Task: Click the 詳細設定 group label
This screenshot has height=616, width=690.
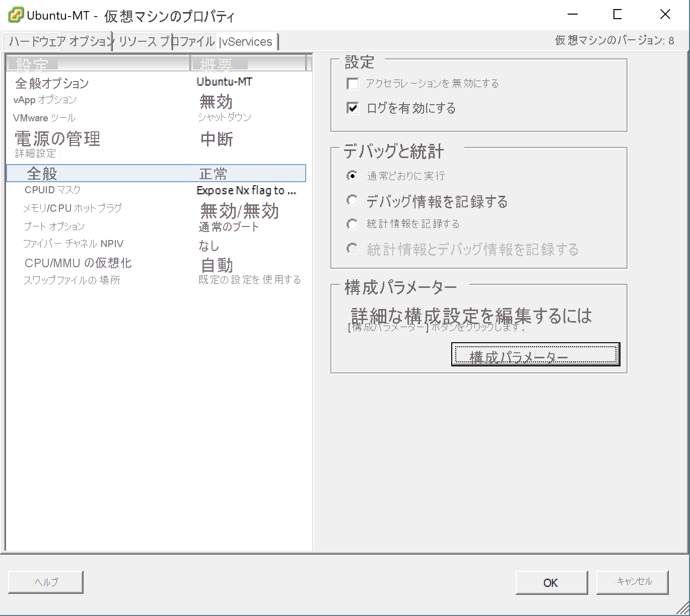Action: pos(35,153)
